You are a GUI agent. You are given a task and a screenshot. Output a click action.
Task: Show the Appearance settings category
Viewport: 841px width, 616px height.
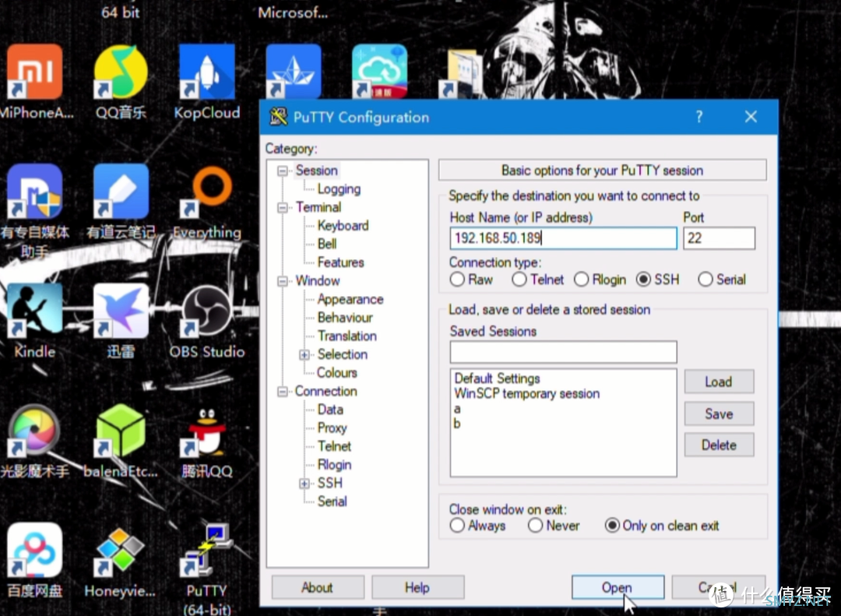pyautogui.click(x=350, y=299)
